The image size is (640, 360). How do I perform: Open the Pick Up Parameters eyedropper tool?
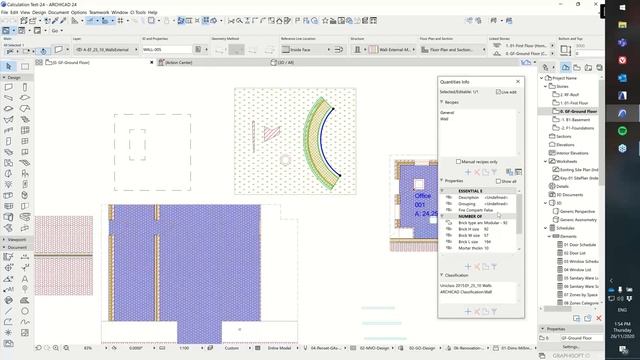click(55, 20)
